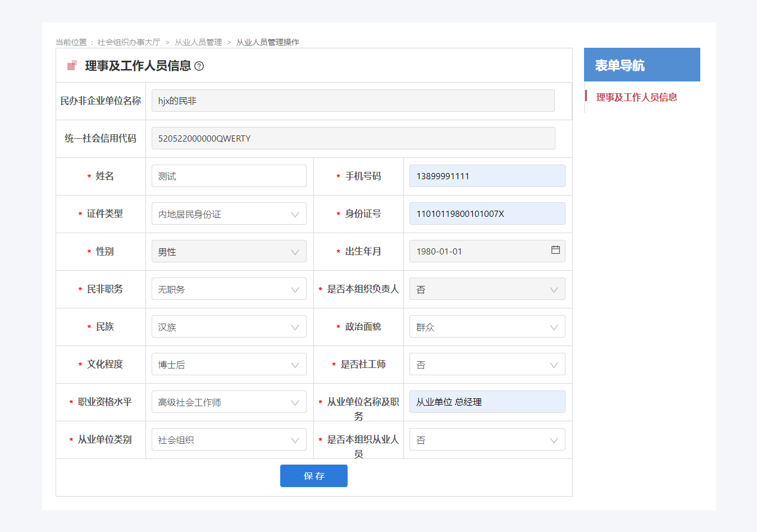Click the help question mark icon

click(x=199, y=66)
